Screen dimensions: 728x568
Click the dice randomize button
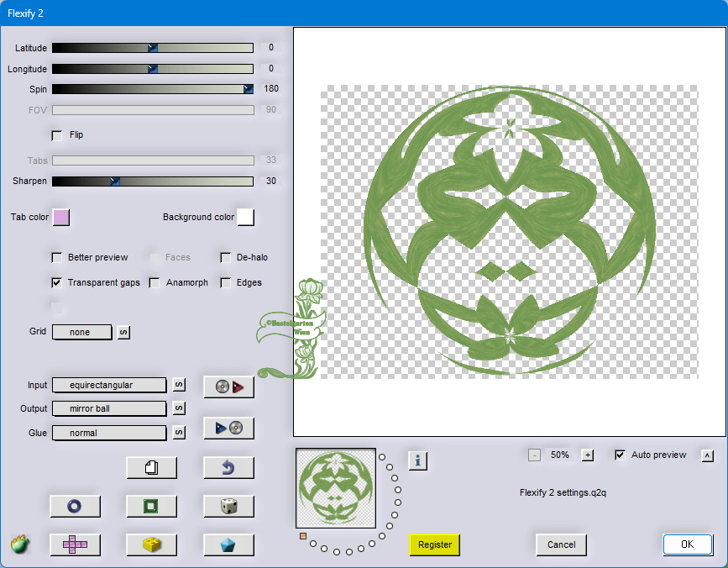pos(229,506)
